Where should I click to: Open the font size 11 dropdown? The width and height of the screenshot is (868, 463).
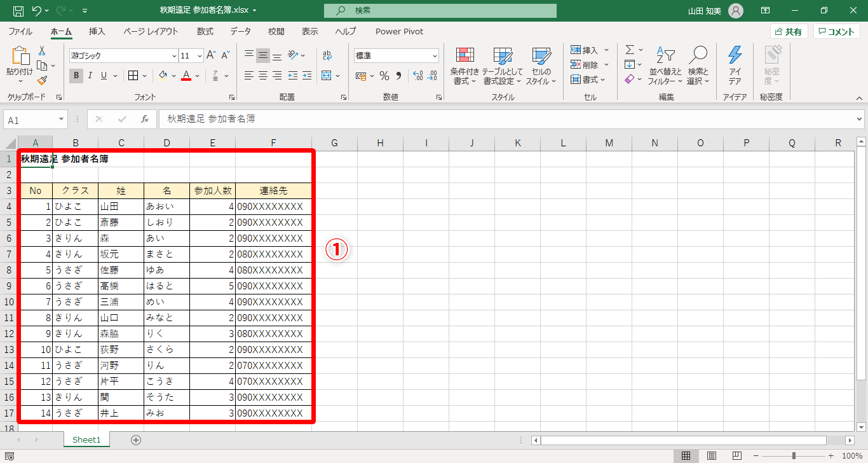(200, 55)
